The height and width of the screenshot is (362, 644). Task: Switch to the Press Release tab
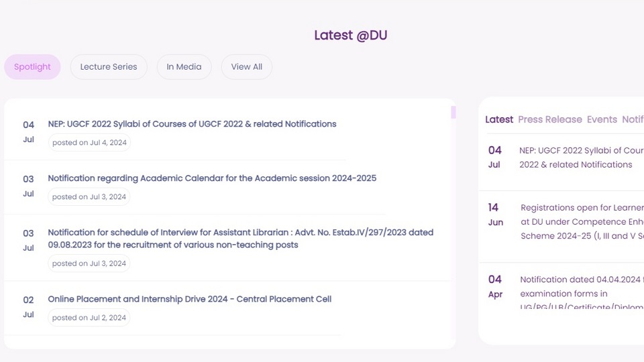[x=550, y=119]
